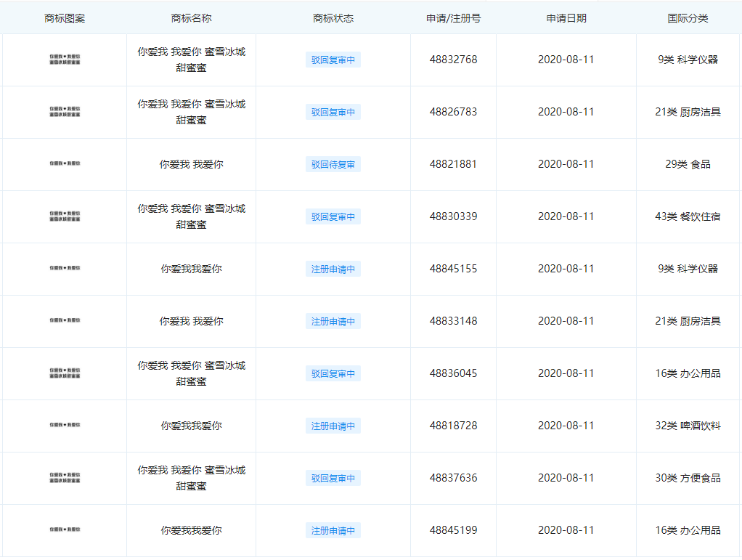Open trademark image for registration 48830339
742x560 pixels.
tap(65, 216)
